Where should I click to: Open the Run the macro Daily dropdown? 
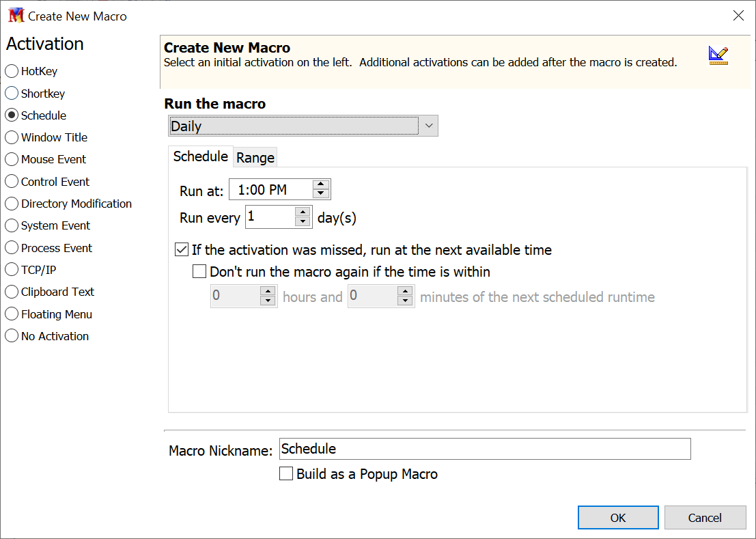[x=428, y=126]
